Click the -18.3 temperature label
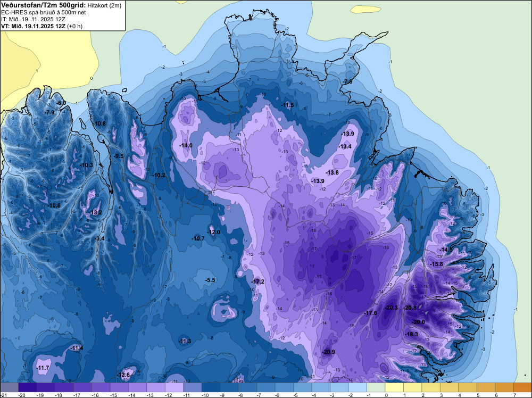 412,335
